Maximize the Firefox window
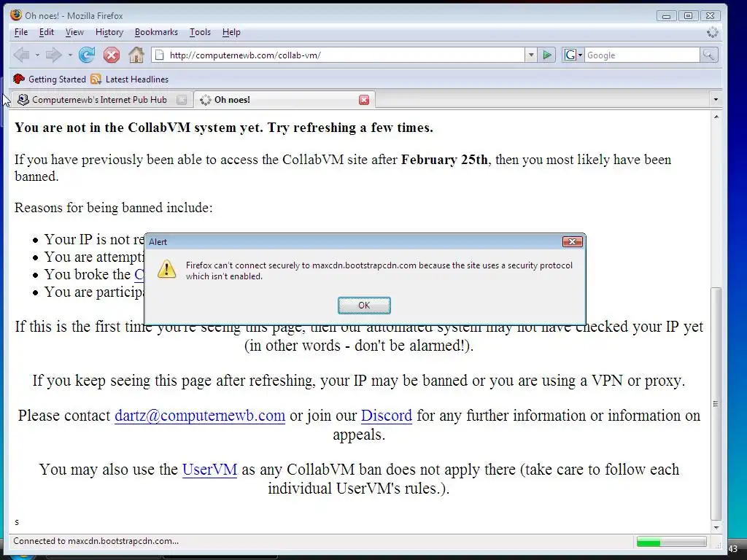This screenshot has height=560, width=747. tap(688, 16)
